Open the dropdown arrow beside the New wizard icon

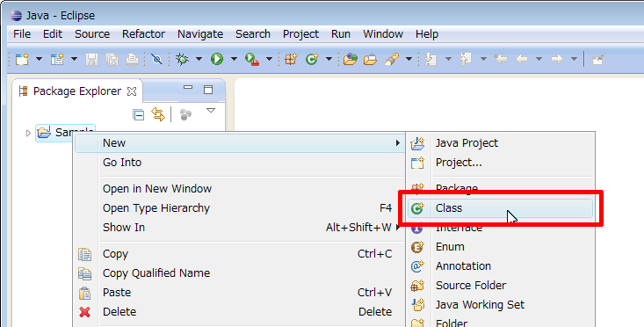click(39, 59)
